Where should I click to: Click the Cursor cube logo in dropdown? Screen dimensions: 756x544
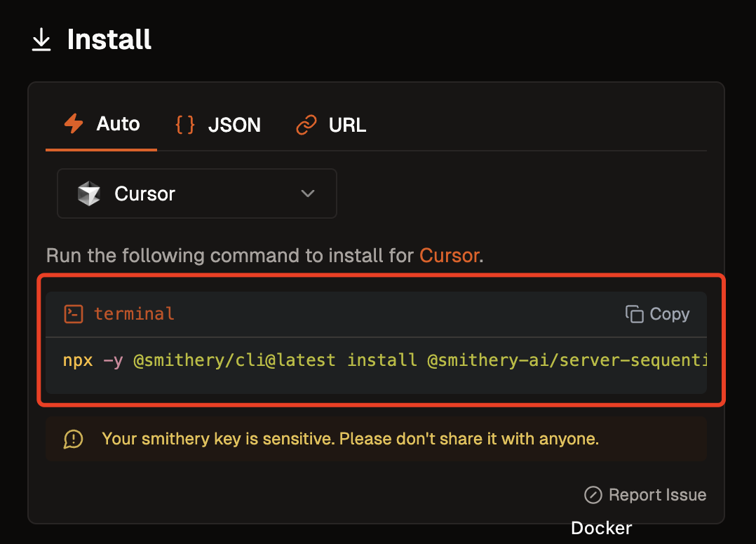pyautogui.click(x=89, y=193)
